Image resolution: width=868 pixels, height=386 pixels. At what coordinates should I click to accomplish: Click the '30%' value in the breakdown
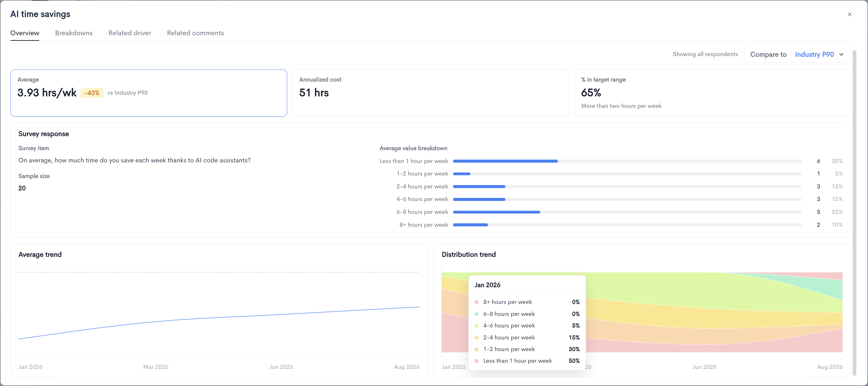coord(837,161)
